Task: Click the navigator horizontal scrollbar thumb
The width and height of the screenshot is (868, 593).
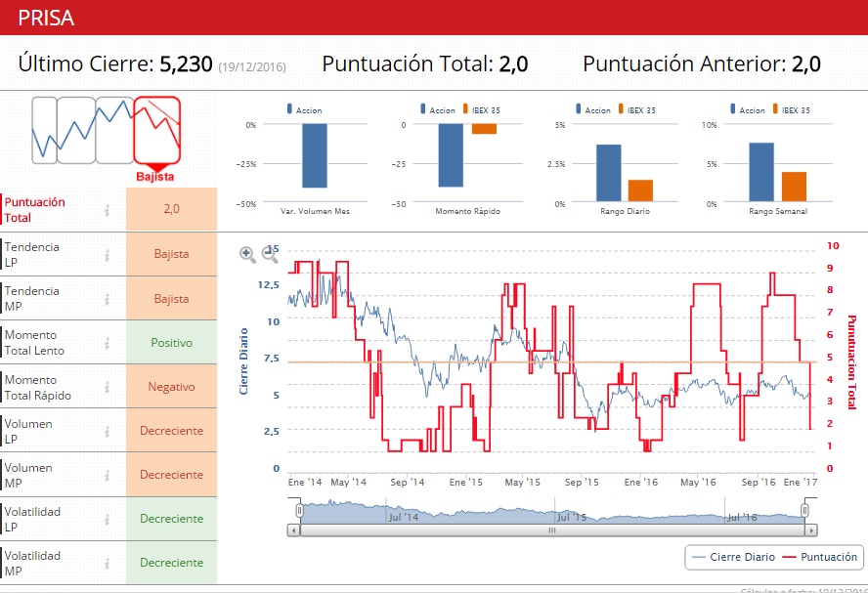Action: [552, 529]
